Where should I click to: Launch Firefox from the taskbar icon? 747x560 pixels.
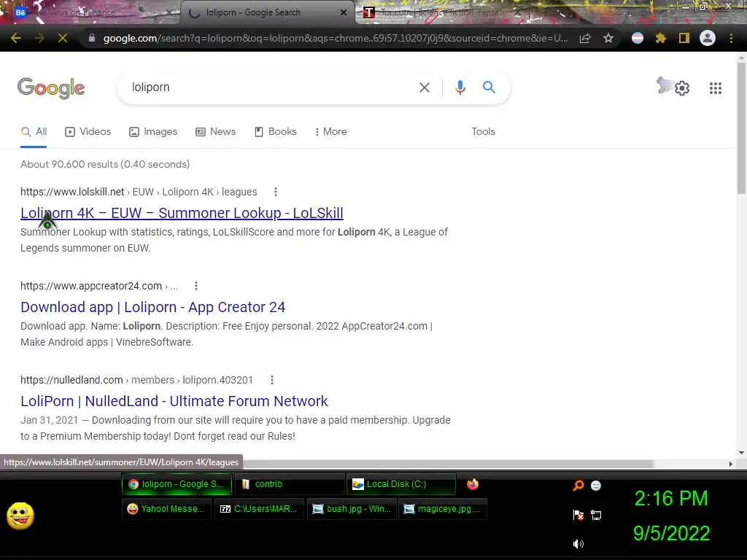[473, 484]
